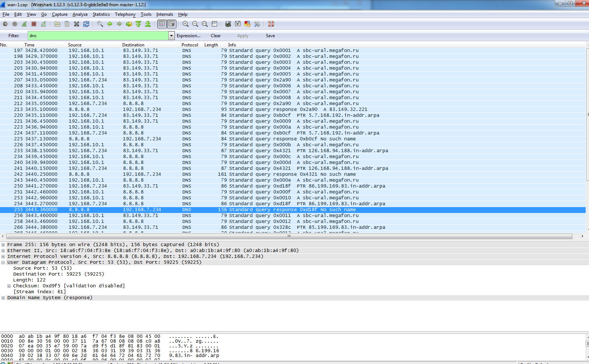Image resolution: width=589 pixels, height=364 pixels.
Task: Select packet 197 query 0x0001 row
Action: [293, 50]
